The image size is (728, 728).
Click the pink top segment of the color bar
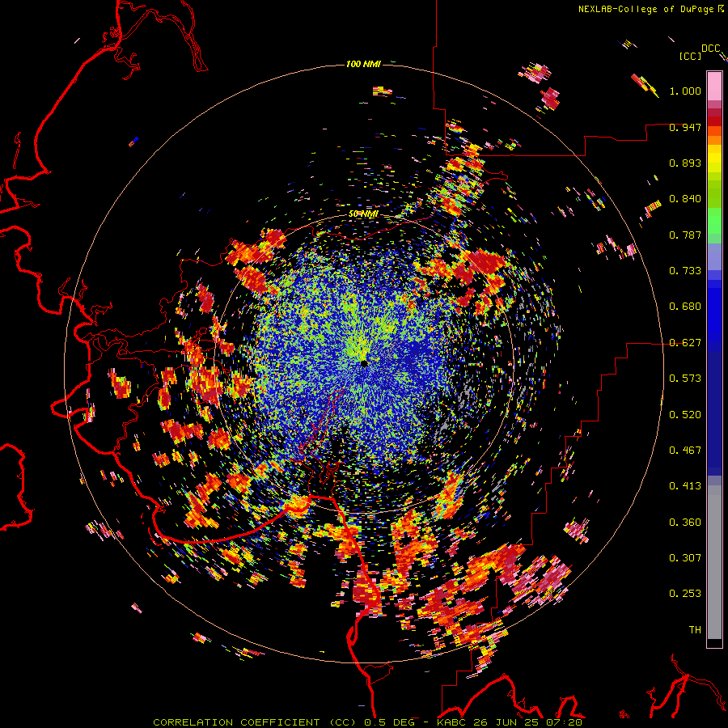pyautogui.click(x=714, y=86)
